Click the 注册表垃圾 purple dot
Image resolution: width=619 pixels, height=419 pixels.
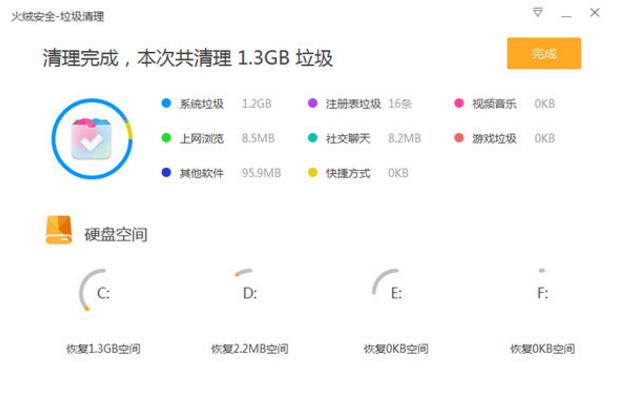pos(313,104)
